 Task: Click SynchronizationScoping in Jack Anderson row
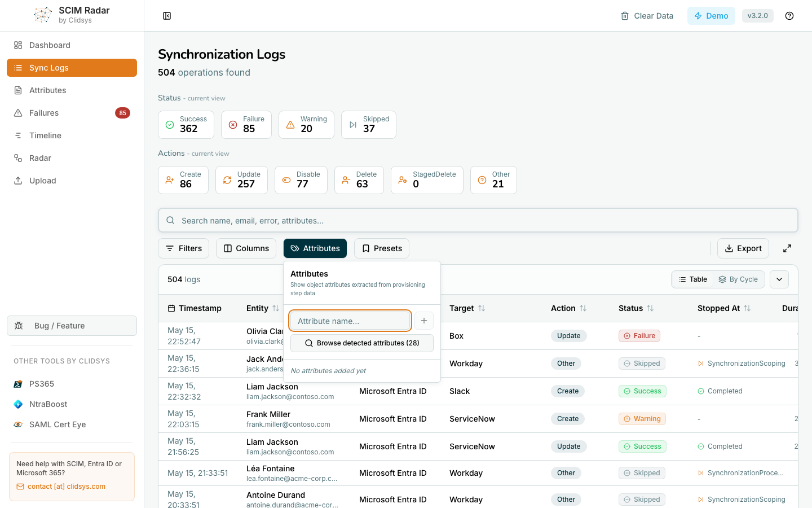[746, 364]
